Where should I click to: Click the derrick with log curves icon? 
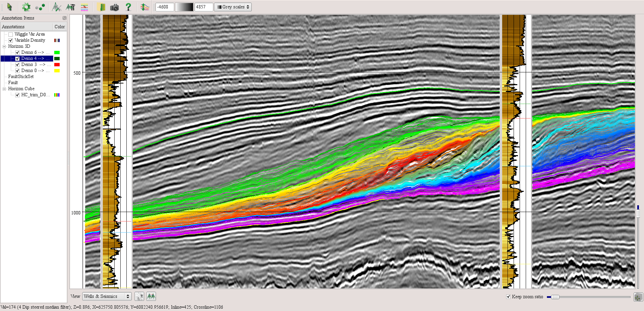[70, 7]
